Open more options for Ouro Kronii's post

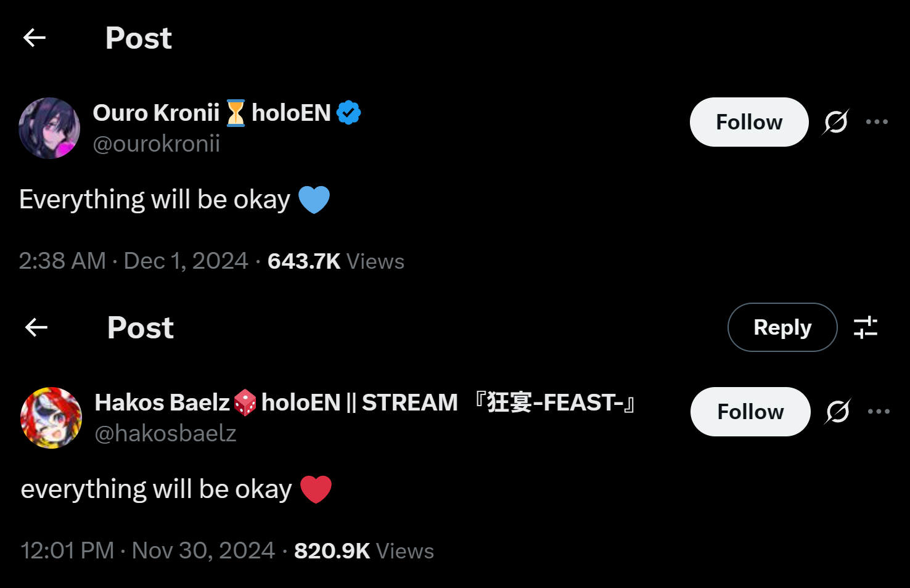877,122
